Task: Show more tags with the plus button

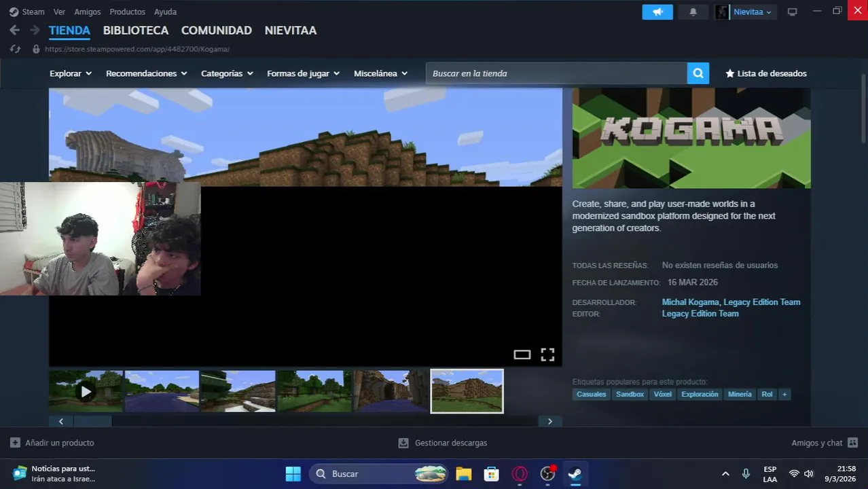Action: click(x=784, y=394)
